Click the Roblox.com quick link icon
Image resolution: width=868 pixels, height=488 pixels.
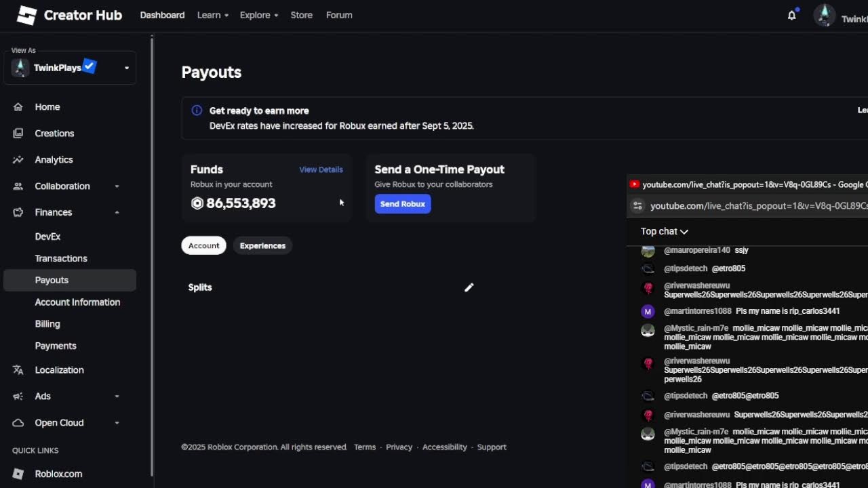(18, 474)
